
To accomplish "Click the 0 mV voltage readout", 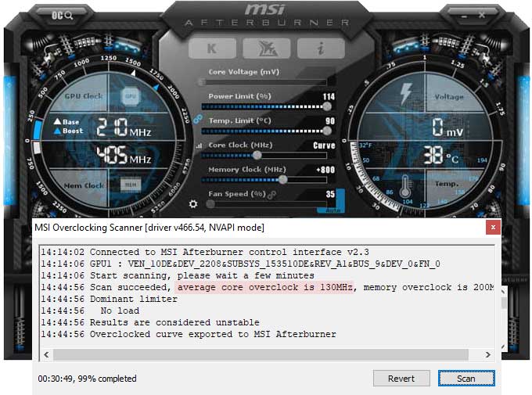I will 448,127.
